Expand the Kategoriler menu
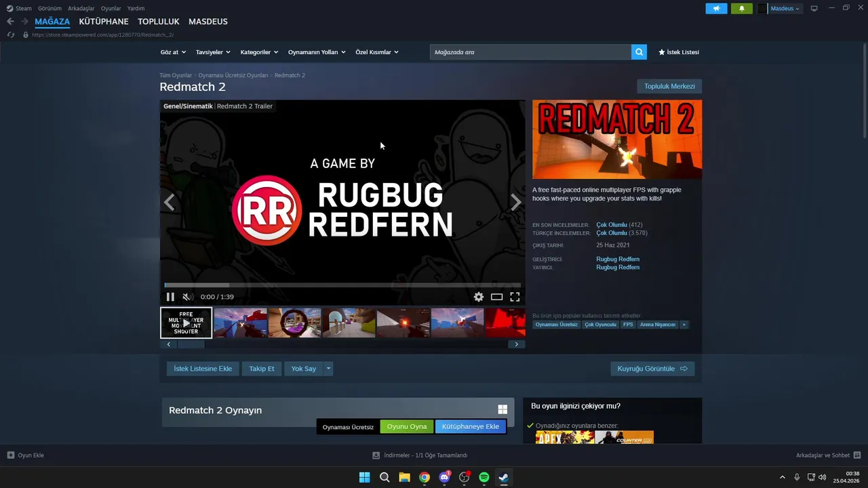The width and height of the screenshot is (868, 488). [259, 52]
